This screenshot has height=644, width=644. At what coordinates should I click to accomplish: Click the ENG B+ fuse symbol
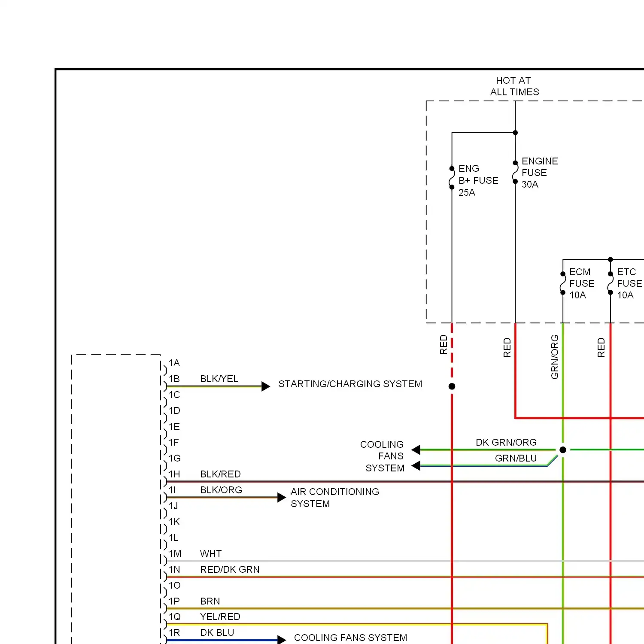[x=452, y=178]
